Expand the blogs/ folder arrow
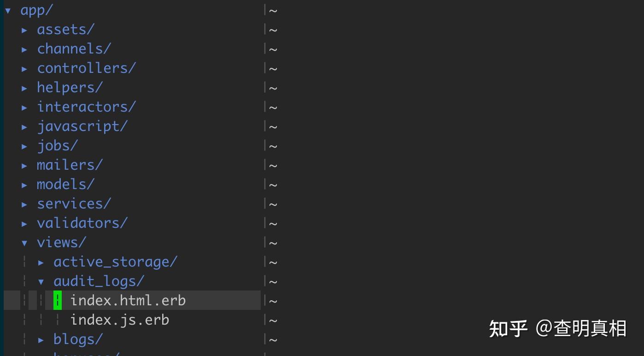The width and height of the screenshot is (644, 356). pyautogui.click(x=41, y=340)
